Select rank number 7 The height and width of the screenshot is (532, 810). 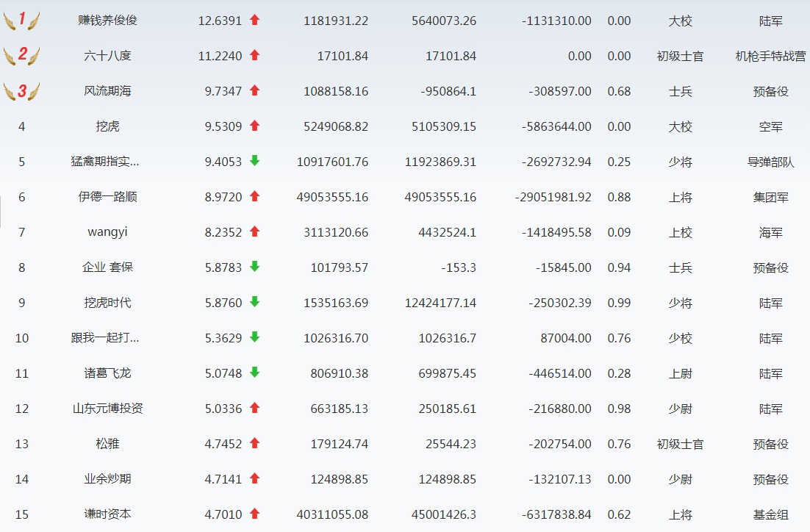(22, 232)
